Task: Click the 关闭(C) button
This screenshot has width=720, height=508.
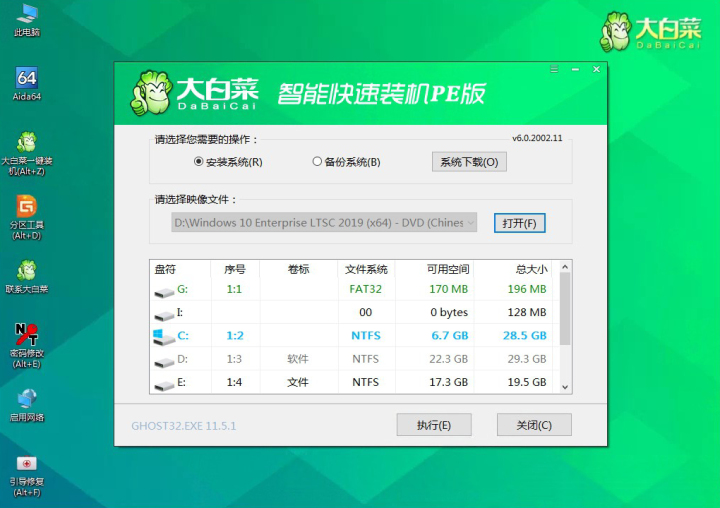Action: (534, 425)
